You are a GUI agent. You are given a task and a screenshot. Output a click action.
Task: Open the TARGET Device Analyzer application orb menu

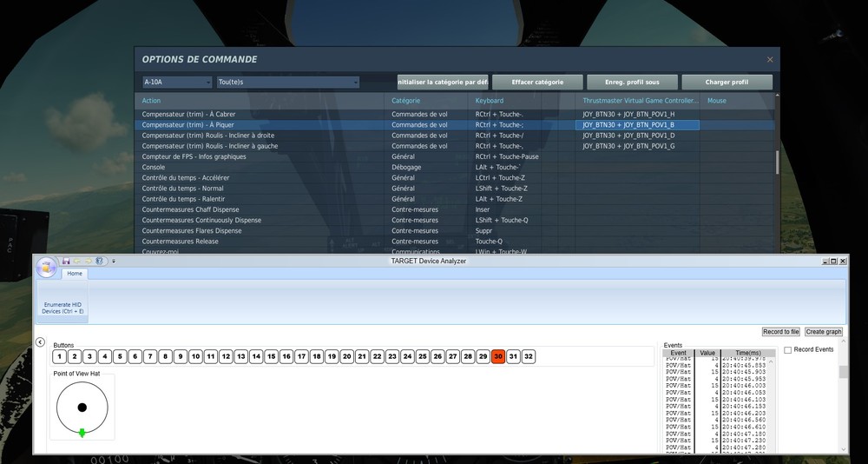tap(47, 268)
